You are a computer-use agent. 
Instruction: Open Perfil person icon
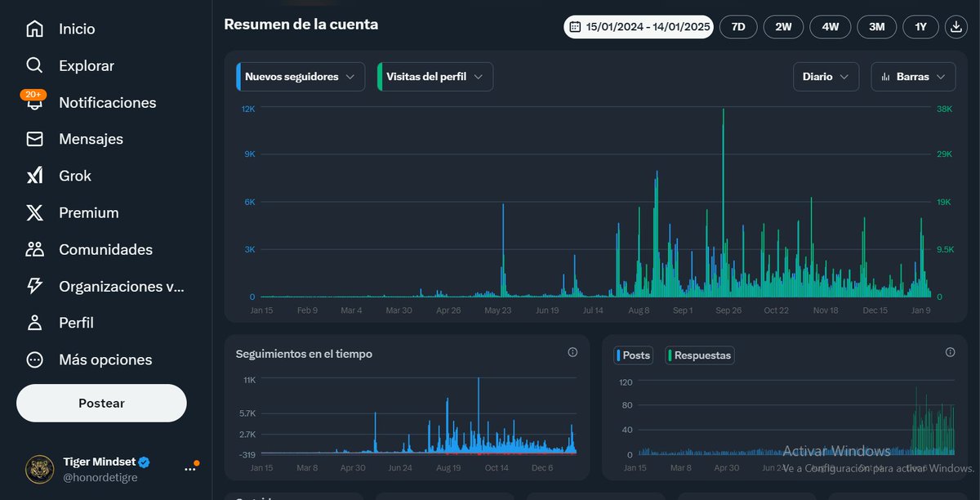click(34, 323)
